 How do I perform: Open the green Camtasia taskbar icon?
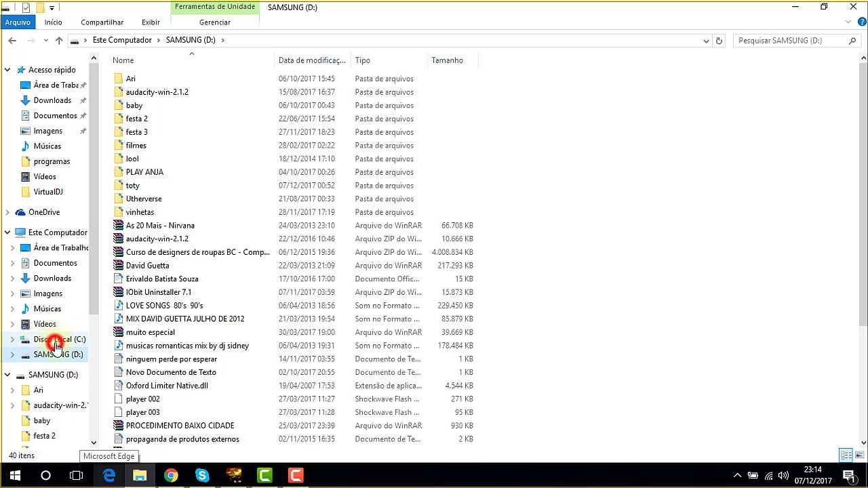coord(264,476)
